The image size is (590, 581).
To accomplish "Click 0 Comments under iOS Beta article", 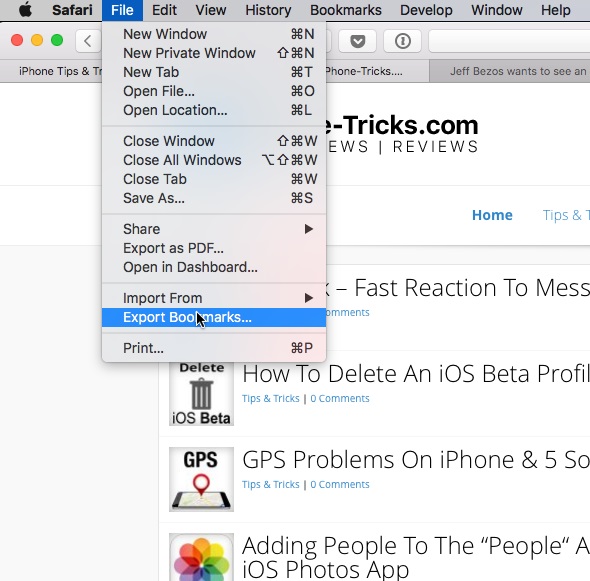I will [340, 398].
